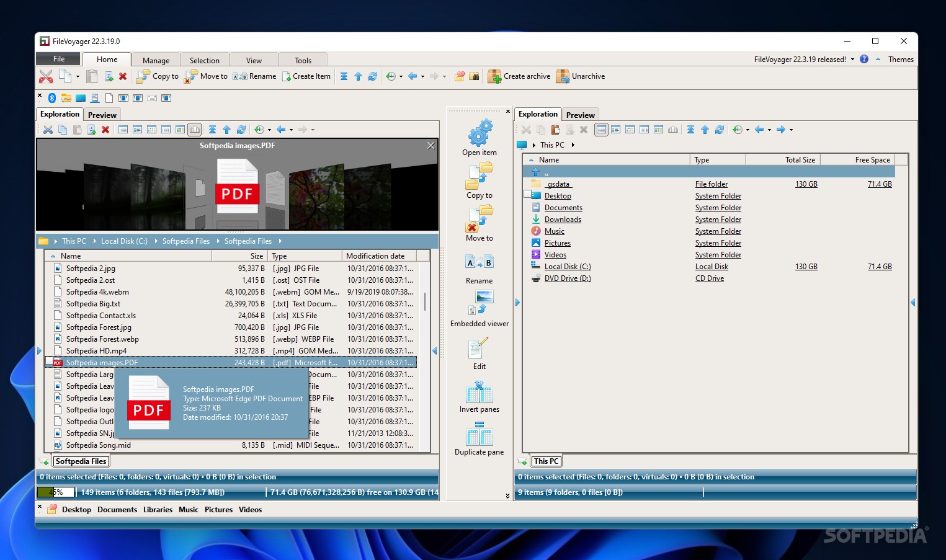This screenshot has width=946, height=560.
Task: Open the Local Disk (C:) link in the right pane
Action: (x=568, y=267)
